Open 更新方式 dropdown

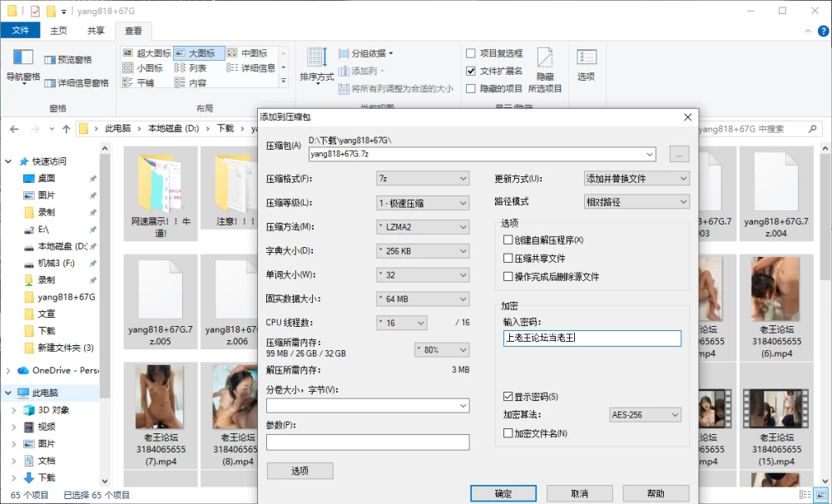point(636,179)
